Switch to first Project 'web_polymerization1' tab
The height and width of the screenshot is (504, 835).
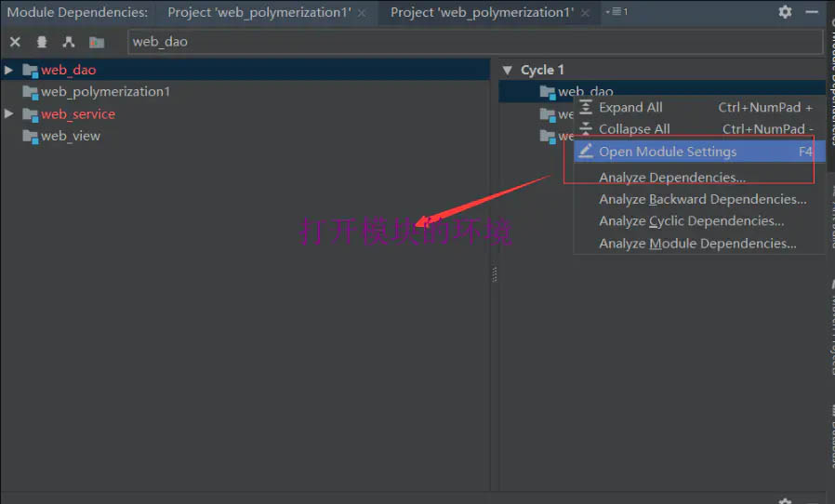(x=259, y=12)
